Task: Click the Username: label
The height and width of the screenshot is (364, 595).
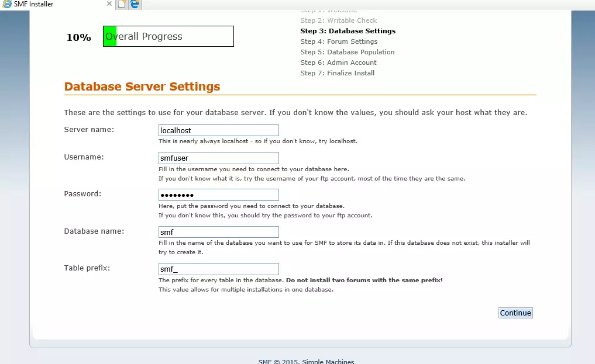Action: (84, 157)
